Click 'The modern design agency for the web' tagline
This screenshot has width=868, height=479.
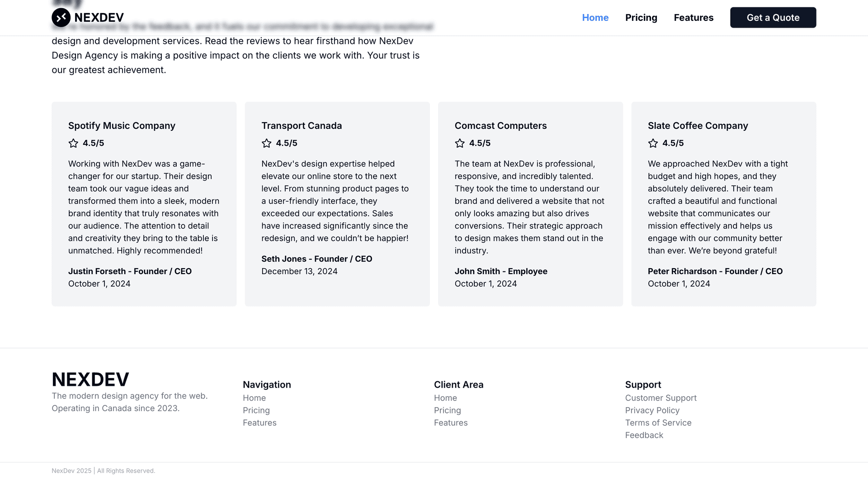[x=129, y=396]
